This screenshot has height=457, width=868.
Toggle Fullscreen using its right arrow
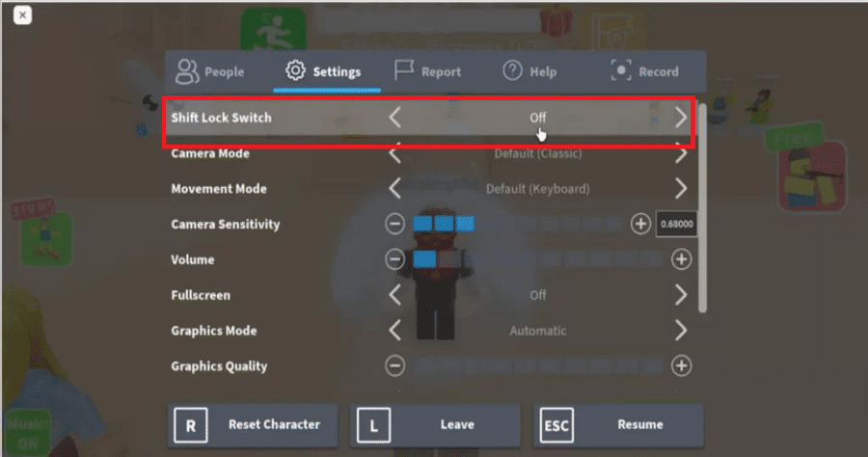681,295
